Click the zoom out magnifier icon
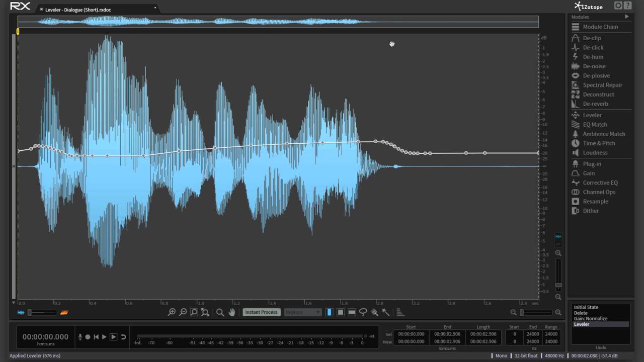644x362 pixels. pos(183,312)
